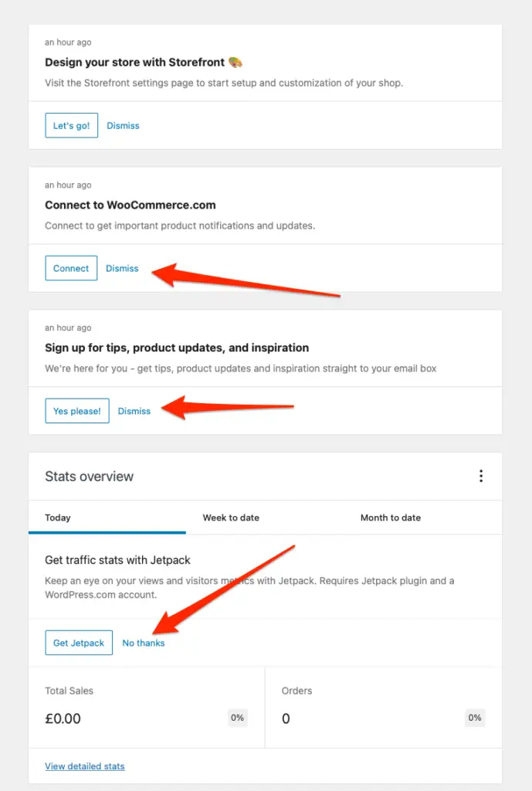This screenshot has height=791, width=532.
Task: Click the Total Sales 0% badge
Action: click(238, 718)
